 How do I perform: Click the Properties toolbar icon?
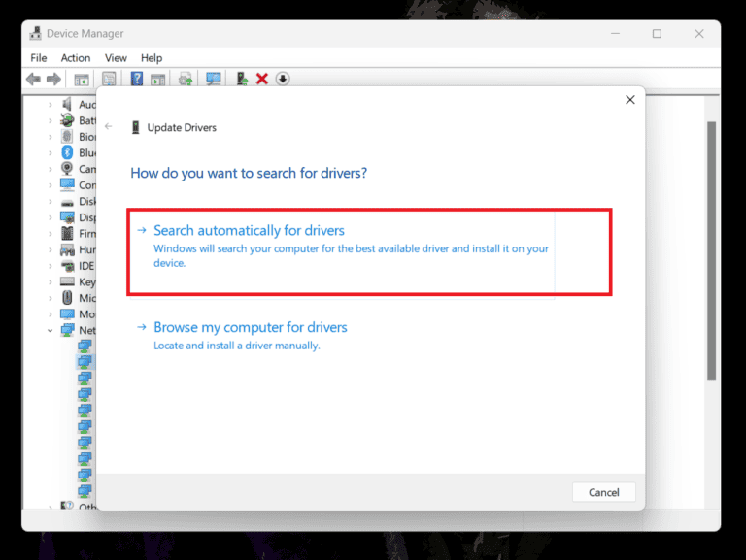(109, 79)
